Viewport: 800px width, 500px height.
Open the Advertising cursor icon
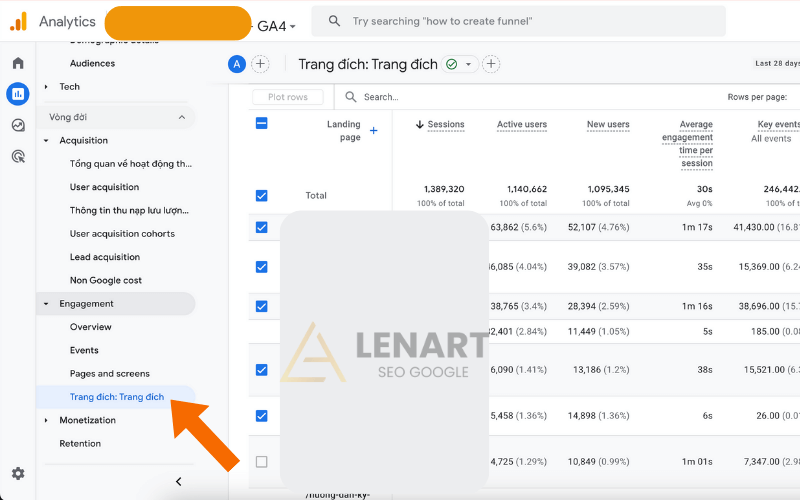[x=18, y=156]
